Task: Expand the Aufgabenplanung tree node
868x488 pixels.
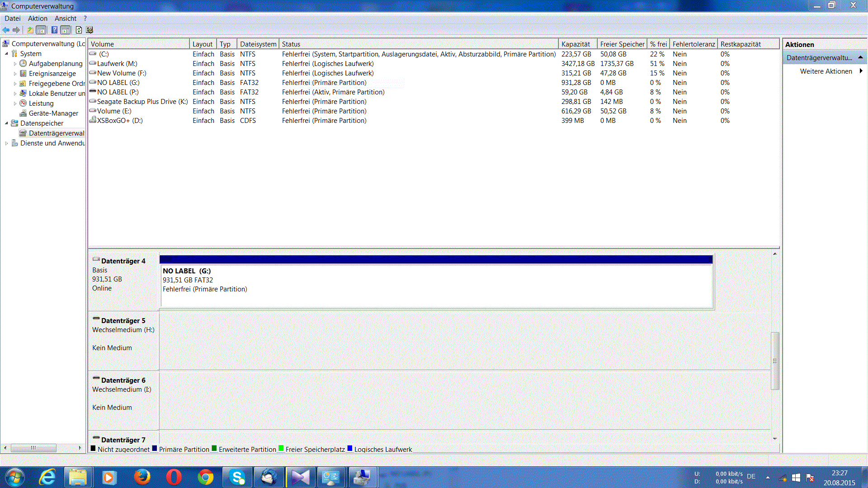Action: (15, 64)
